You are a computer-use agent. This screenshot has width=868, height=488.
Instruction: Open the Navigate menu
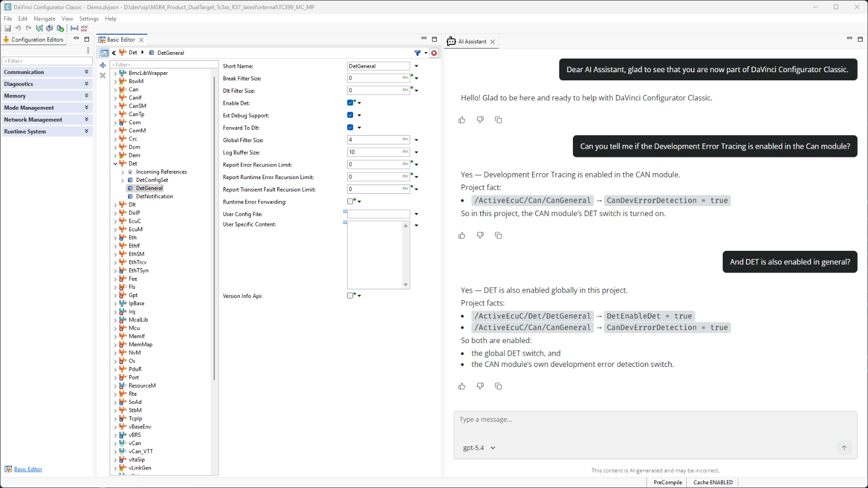pyautogui.click(x=44, y=18)
